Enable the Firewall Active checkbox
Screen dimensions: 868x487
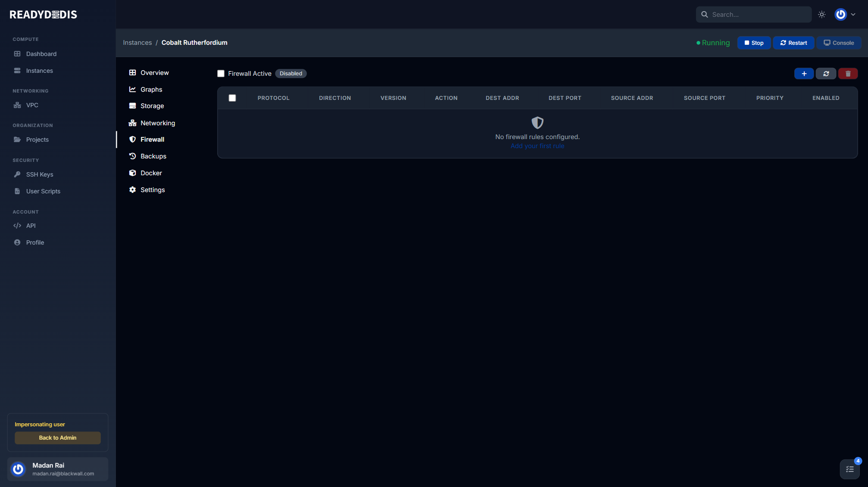[221, 73]
